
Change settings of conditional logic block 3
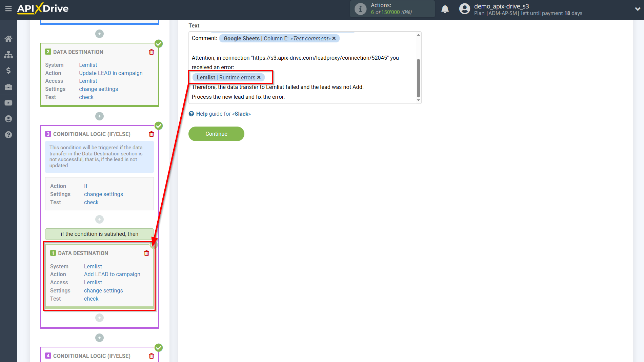(x=104, y=194)
